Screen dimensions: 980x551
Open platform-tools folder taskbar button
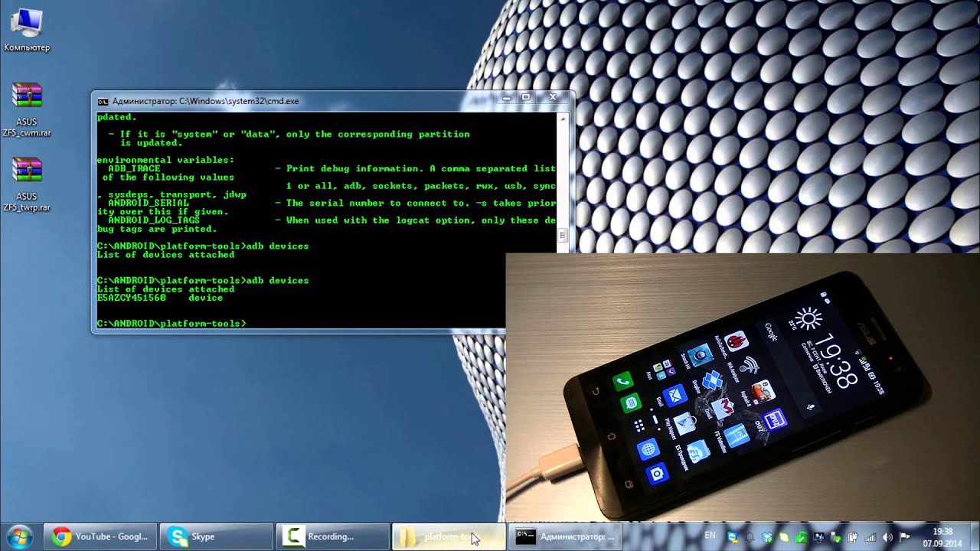449,536
